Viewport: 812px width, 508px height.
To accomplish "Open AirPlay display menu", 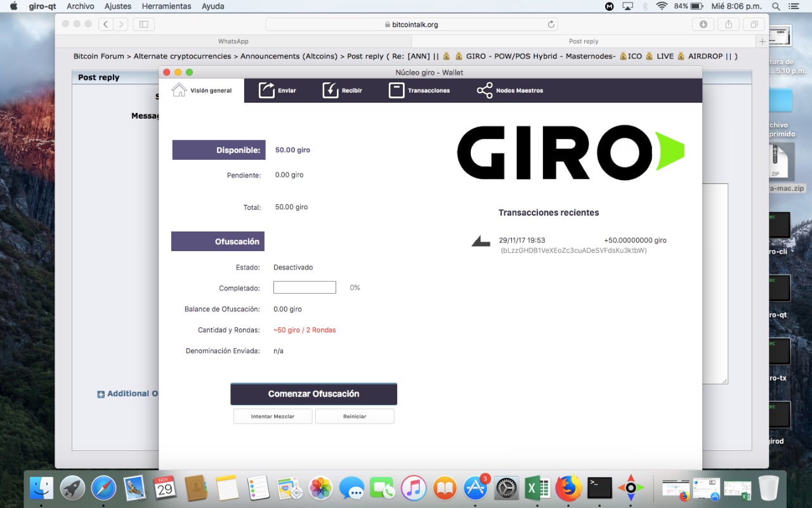I will 627,6.
